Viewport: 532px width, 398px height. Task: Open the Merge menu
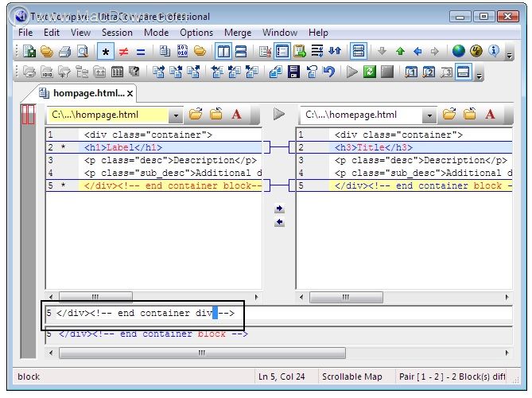tap(238, 33)
